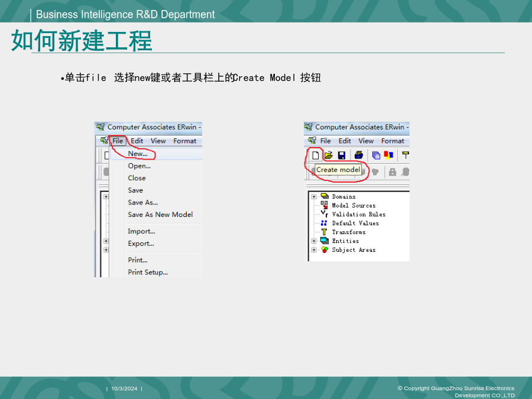Open File menu in the left ERwin window

click(118, 141)
